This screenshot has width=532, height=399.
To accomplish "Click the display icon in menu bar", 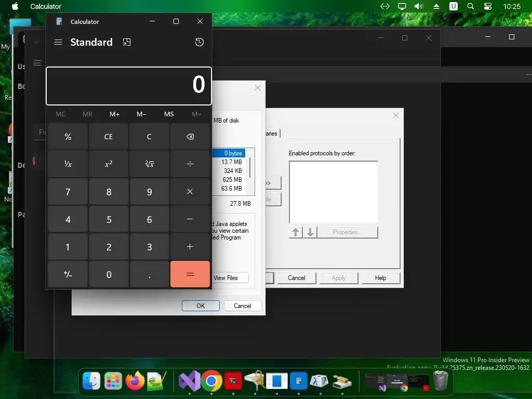I will point(402,6).
